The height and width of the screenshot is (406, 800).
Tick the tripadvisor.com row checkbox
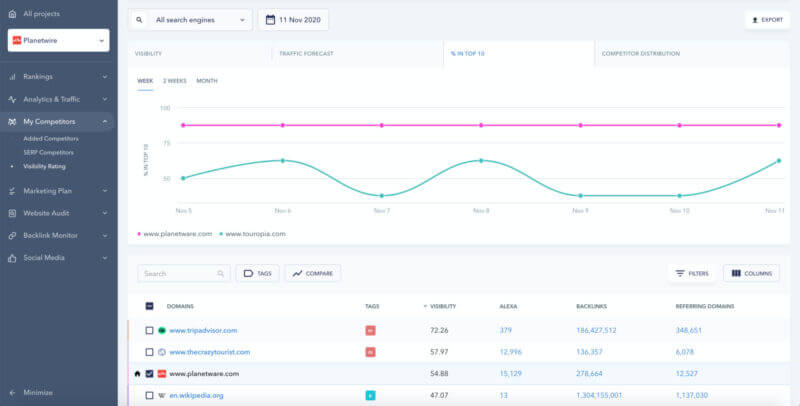149,331
